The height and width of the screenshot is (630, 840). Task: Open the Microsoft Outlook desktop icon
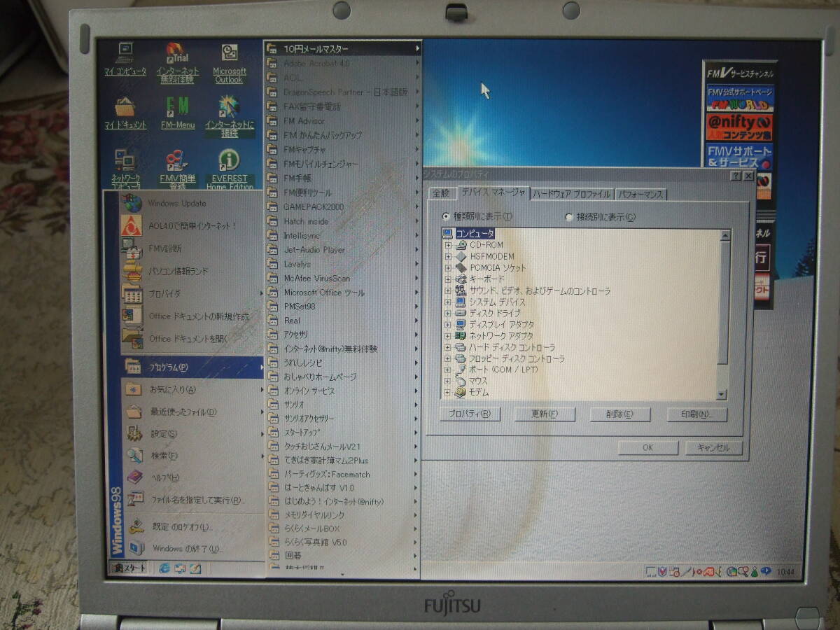[230, 63]
